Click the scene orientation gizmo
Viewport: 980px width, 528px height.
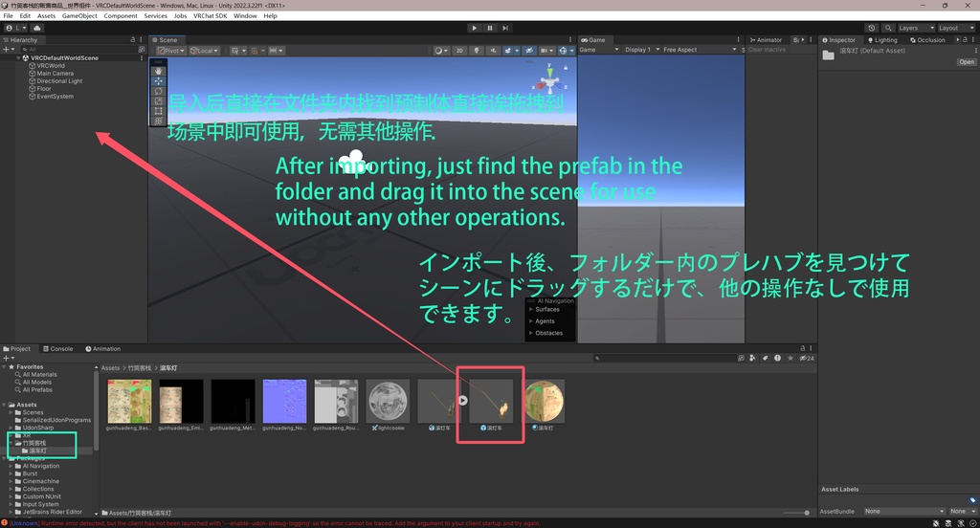pyautogui.click(x=550, y=81)
